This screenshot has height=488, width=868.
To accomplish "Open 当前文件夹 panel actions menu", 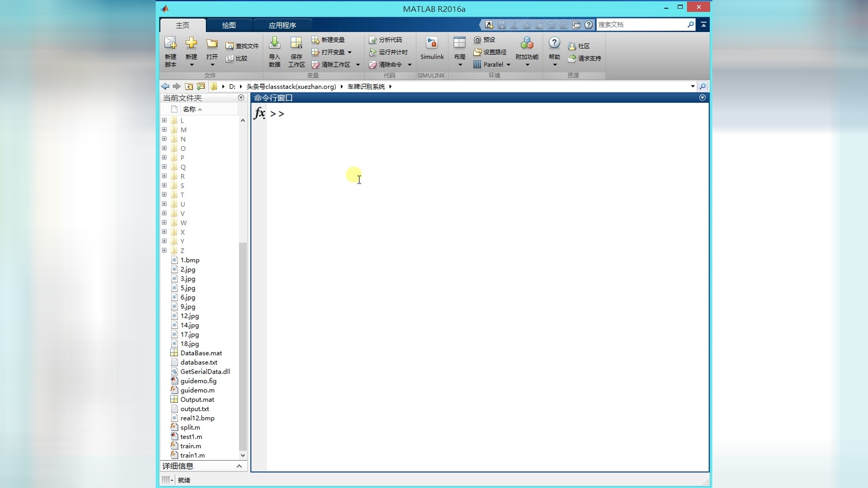I will [241, 98].
